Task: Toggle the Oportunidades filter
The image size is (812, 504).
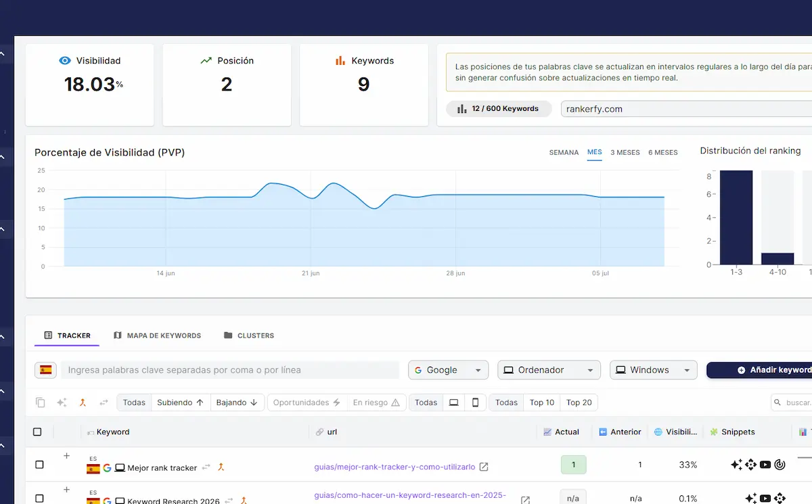Action: click(x=307, y=403)
